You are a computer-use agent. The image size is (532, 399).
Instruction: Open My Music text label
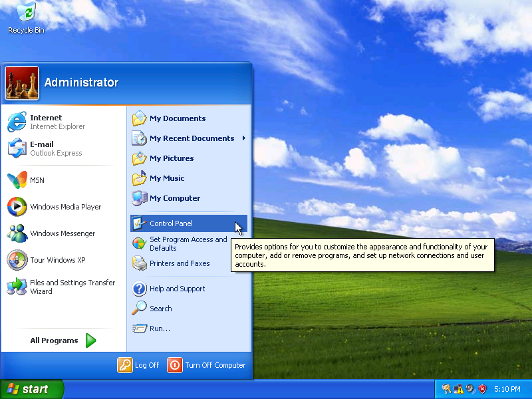167,178
